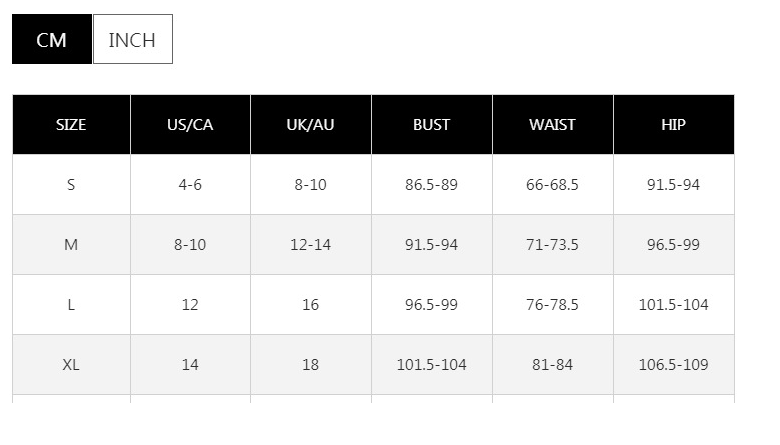Select the size S row label
The height and width of the screenshot is (445, 780).
[x=71, y=185]
